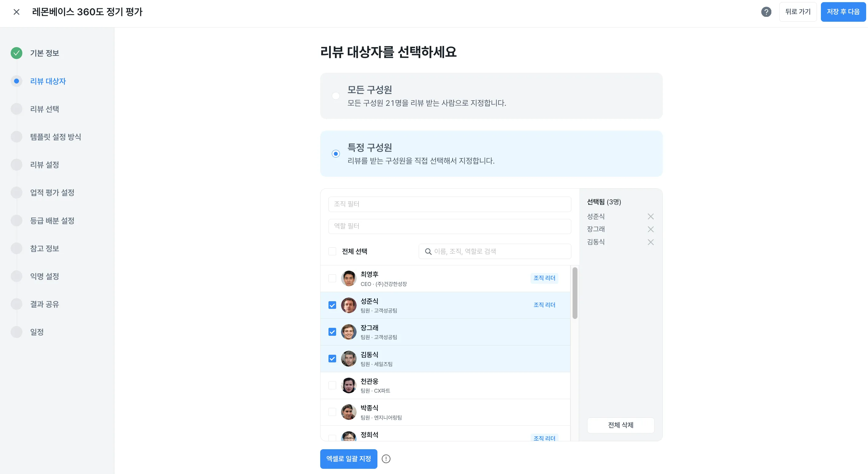This screenshot has width=868, height=474.
Task: Click the 엑셀로 일괄 지정 button
Action: [x=348, y=458]
